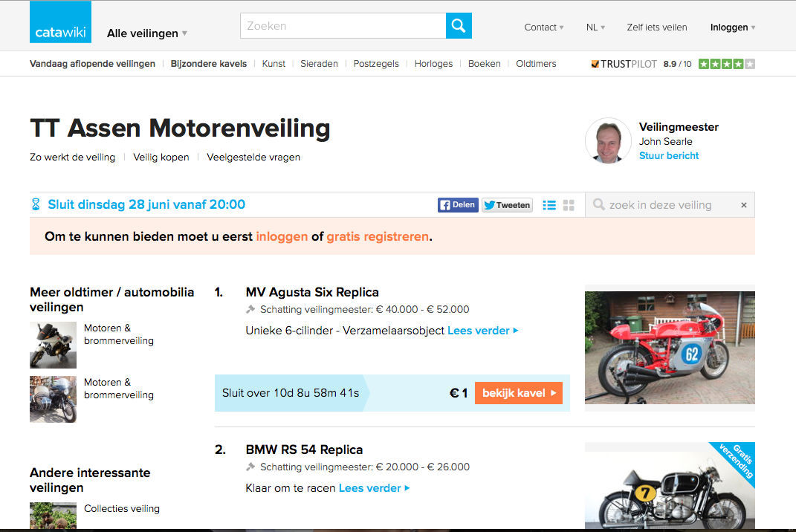Image resolution: width=796 pixels, height=532 pixels.
Task: Click the timer icon next to the closing date
Action: point(35,203)
